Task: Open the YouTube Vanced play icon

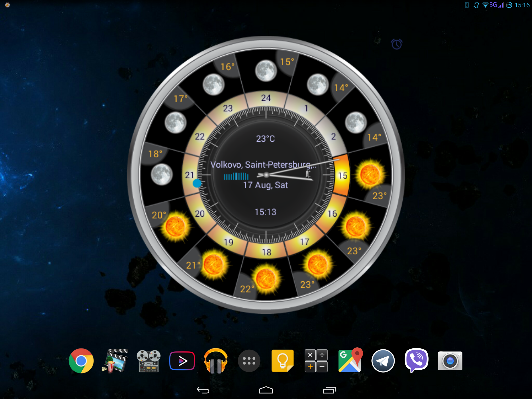Action: click(x=182, y=361)
